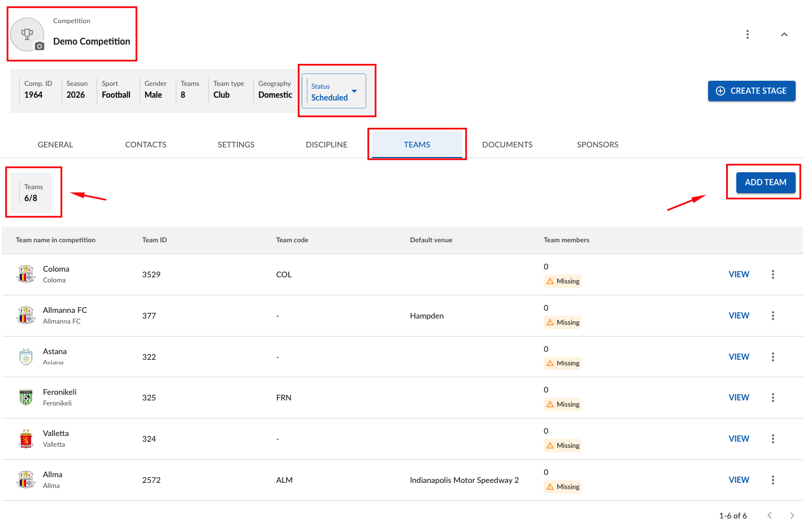Open more options for Allmanna FC row
Image resolution: width=803 pixels, height=532 pixels.
pos(773,316)
